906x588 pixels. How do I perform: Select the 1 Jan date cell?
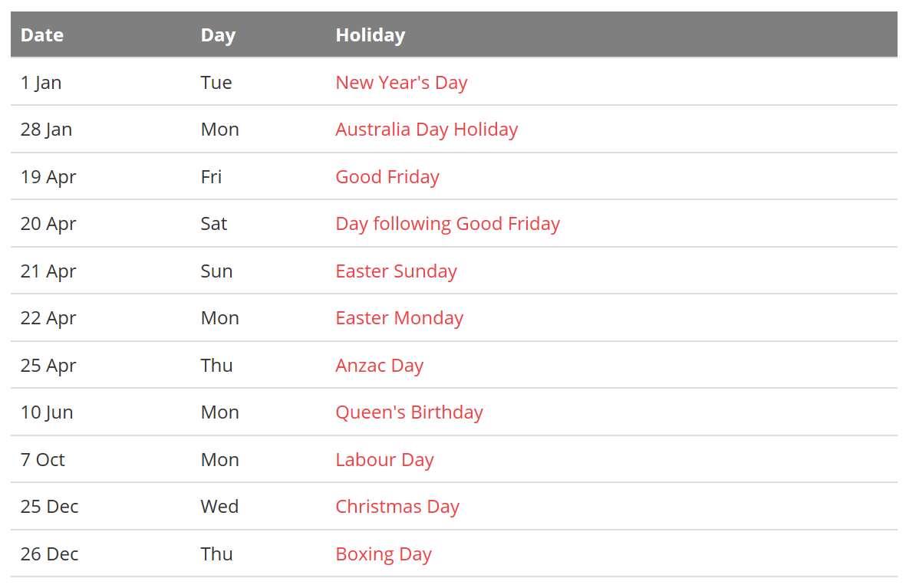pyautogui.click(x=41, y=83)
